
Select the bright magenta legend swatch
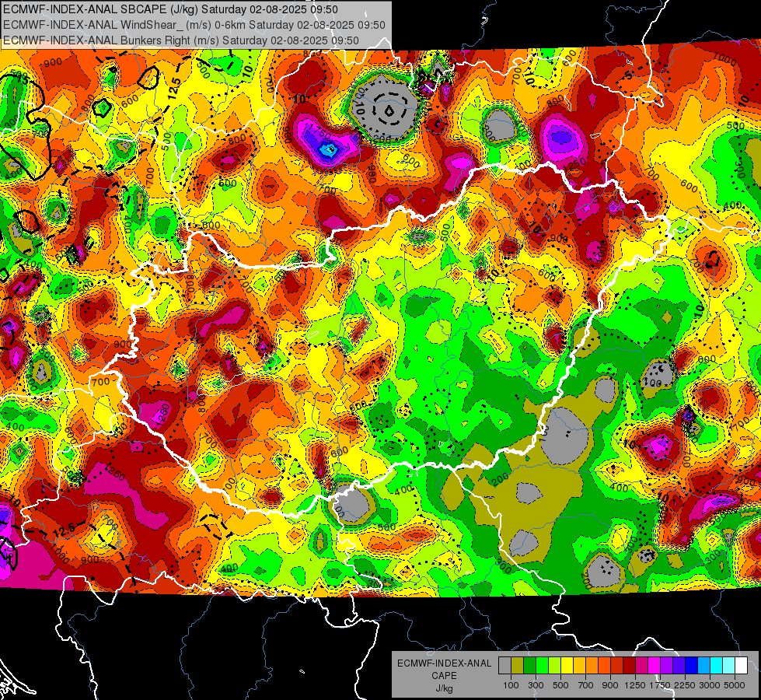[655, 666]
